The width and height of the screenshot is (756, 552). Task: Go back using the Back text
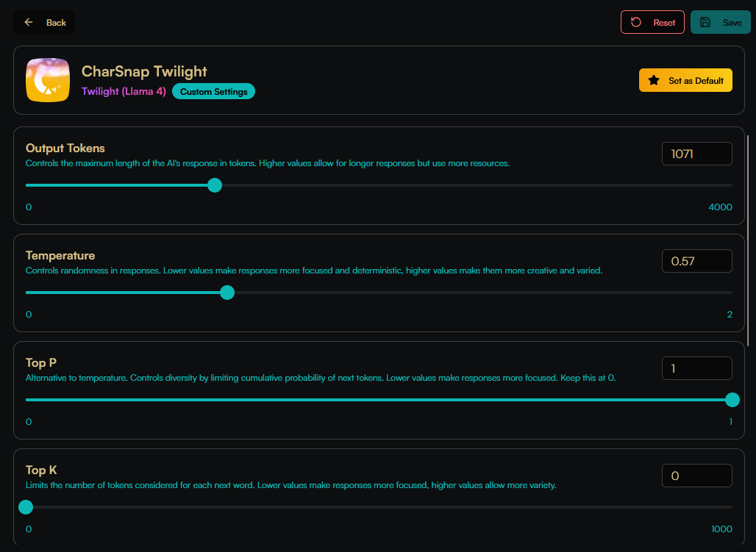pos(56,22)
